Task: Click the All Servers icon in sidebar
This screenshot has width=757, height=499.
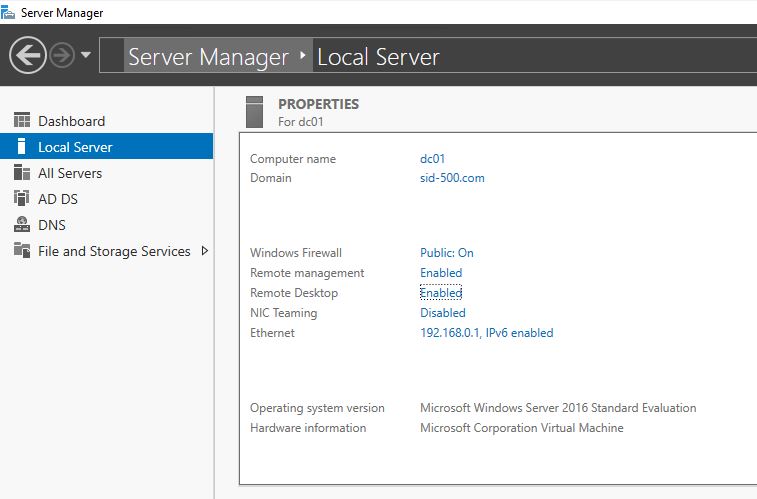Action: [x=22, y=173]
